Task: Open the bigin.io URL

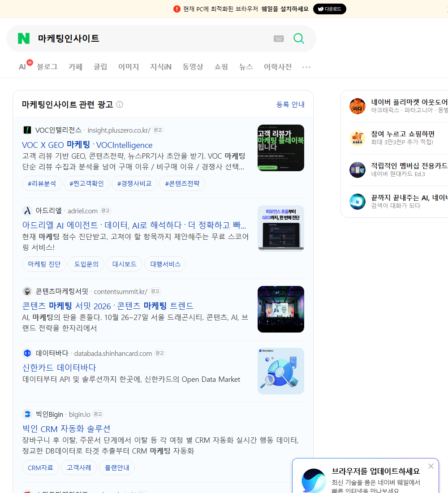Action: (x=80, y=415)
